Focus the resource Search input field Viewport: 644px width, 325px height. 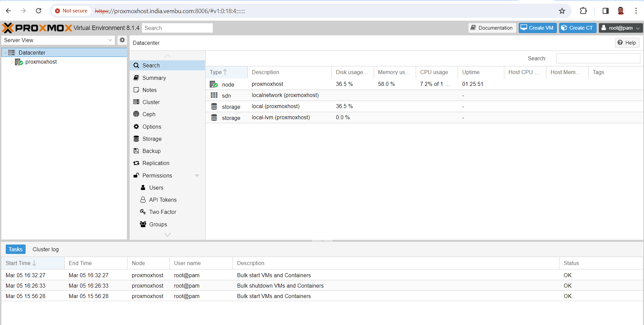pyautogui.click(x=598, y=58)
